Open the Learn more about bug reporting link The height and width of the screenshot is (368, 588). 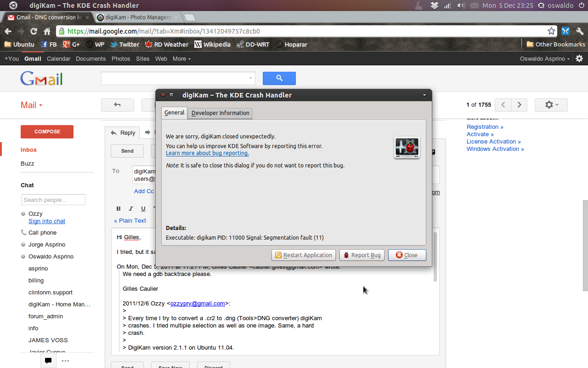tap(207, 153)
